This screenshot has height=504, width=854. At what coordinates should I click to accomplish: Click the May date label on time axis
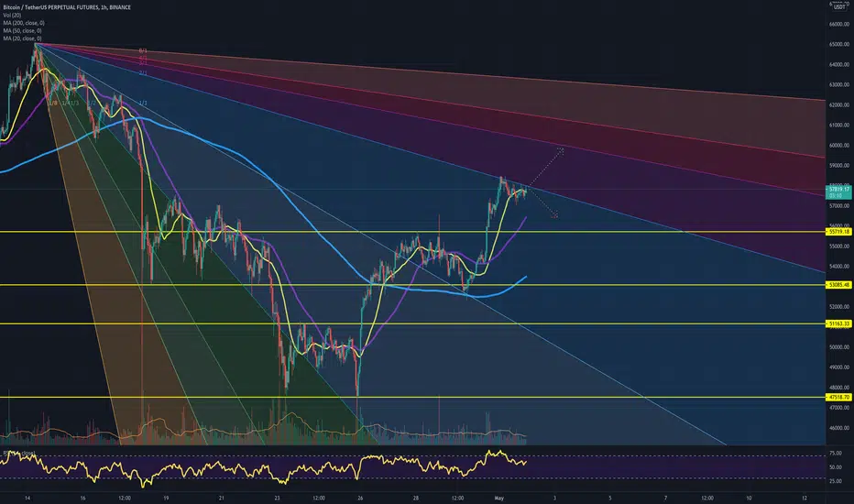tap(498, 498)
